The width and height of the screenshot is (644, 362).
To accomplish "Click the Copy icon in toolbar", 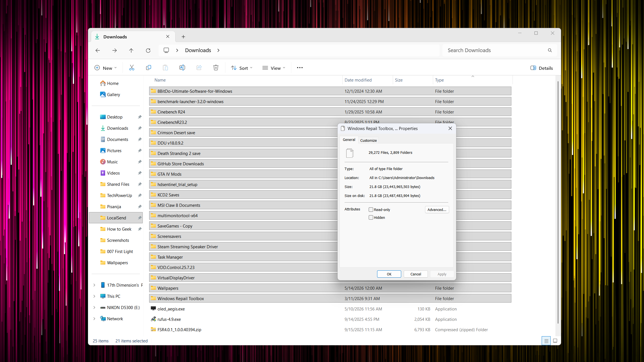I will click(x=149, y=68).
